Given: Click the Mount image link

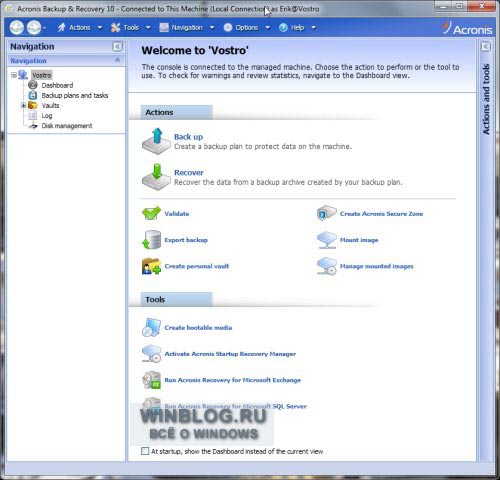Looking at the screenshot, I should coord(359,240).
